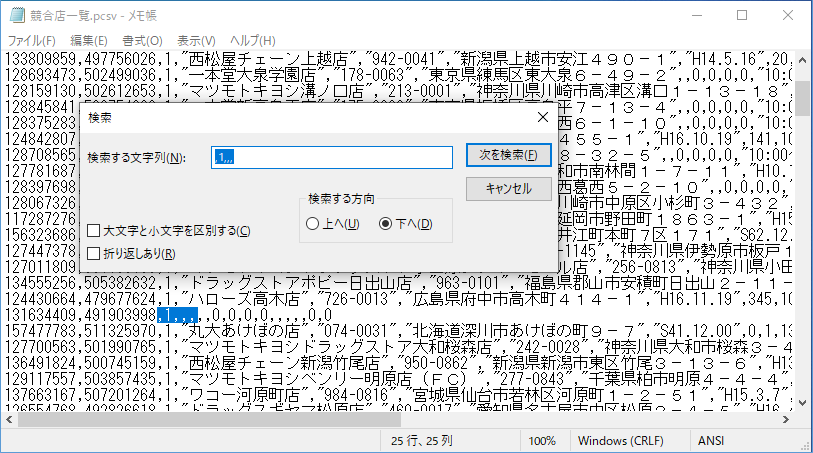813x453 pixels.
Task: Maximize the Notepad window
Action: (742, 16)
